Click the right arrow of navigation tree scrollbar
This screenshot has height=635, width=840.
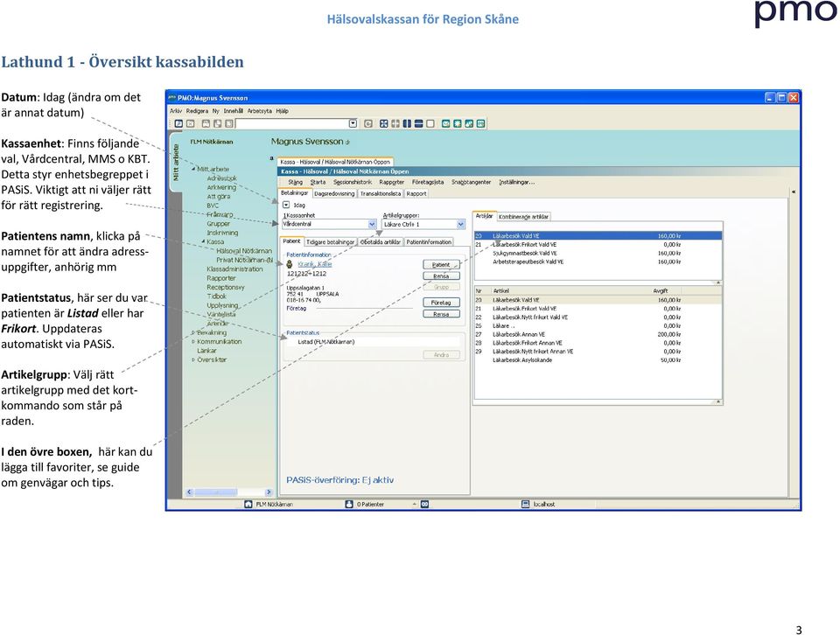[x=269, y=492]
